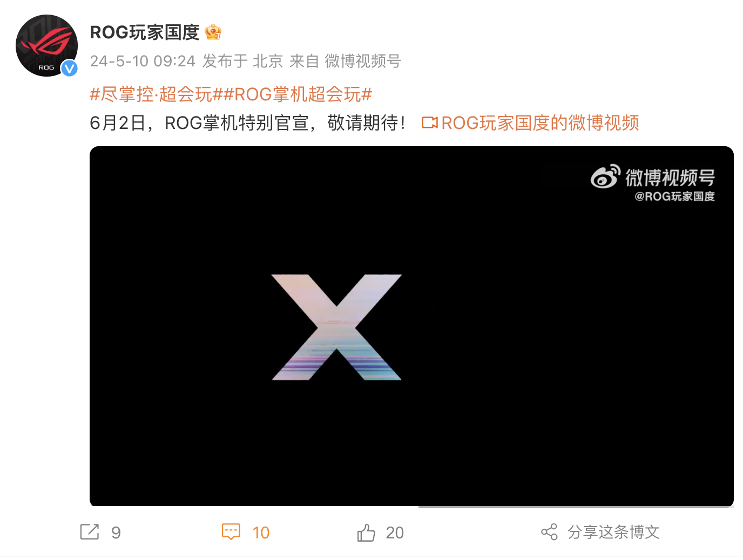Open comments via the comment icon
This screenshot has height=560, width=743.
coord(231,532)
